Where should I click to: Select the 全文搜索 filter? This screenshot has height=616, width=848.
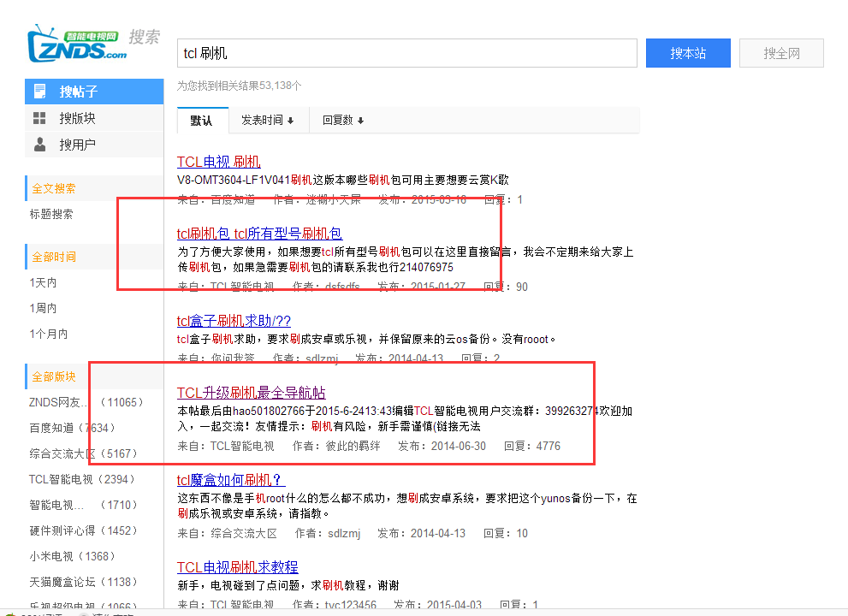coord(54,189)
